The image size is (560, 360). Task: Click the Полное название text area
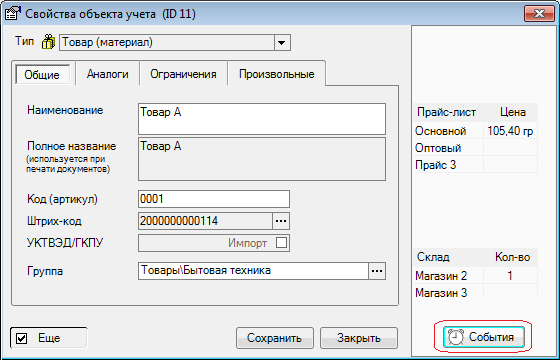click(x=262, y=159)
